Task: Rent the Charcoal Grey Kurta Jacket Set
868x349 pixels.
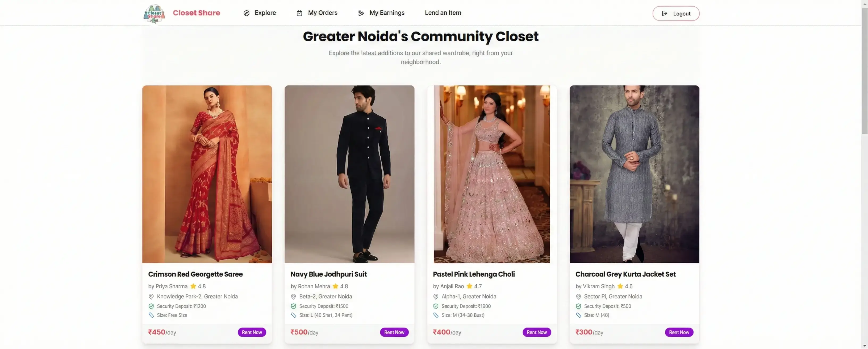Action: coord(679,332)
